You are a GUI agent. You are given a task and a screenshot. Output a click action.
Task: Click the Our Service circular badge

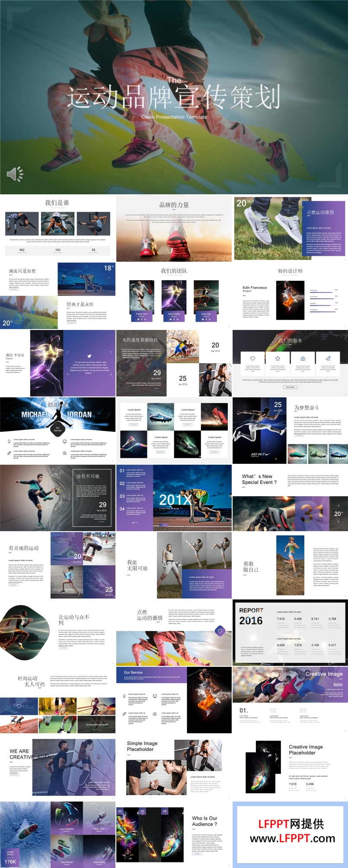point(57,429)
